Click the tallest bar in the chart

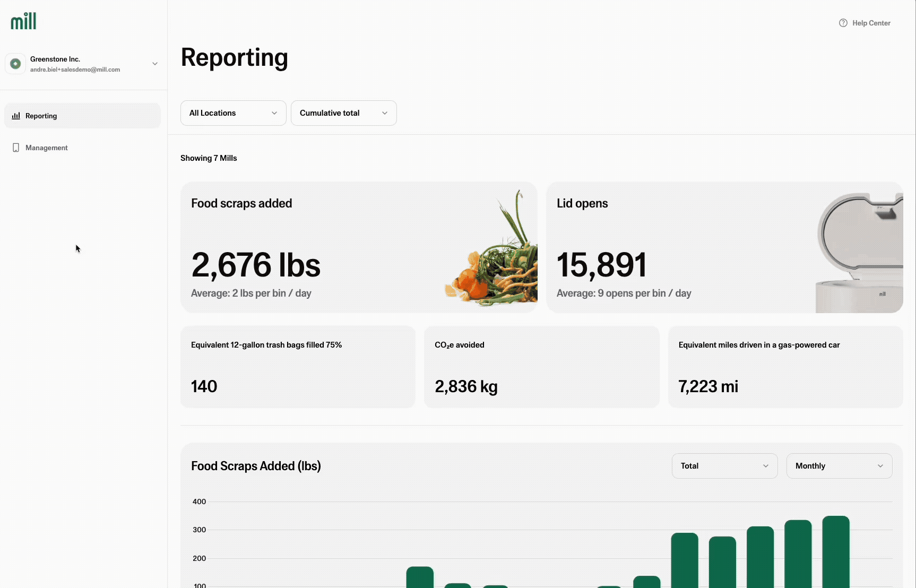(836, 552)
